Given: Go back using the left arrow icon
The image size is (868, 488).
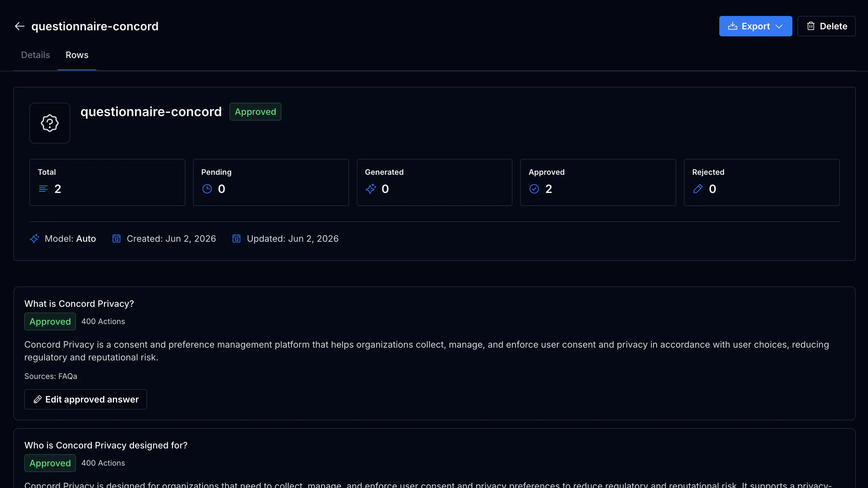Looking at the screenshot, I should (x=19, y=26).
